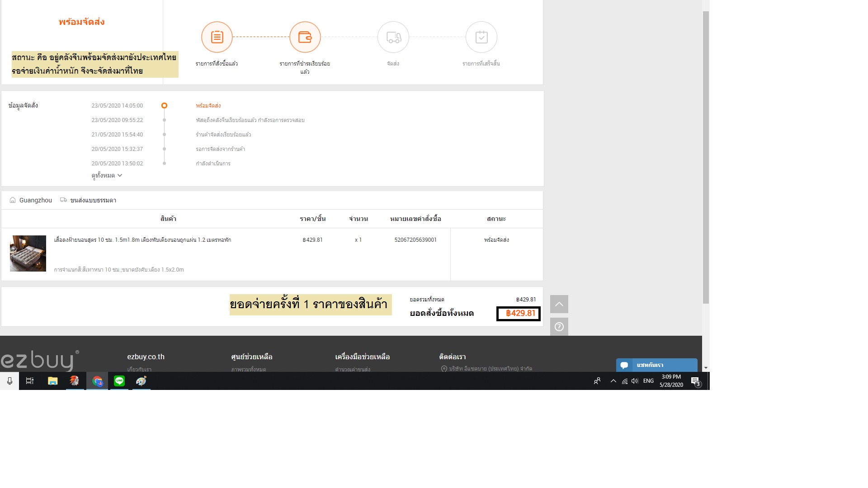Click the เครื่องมือช่วยเหลือ footer heading
The image size is (868, 488).
click(362, 357)
